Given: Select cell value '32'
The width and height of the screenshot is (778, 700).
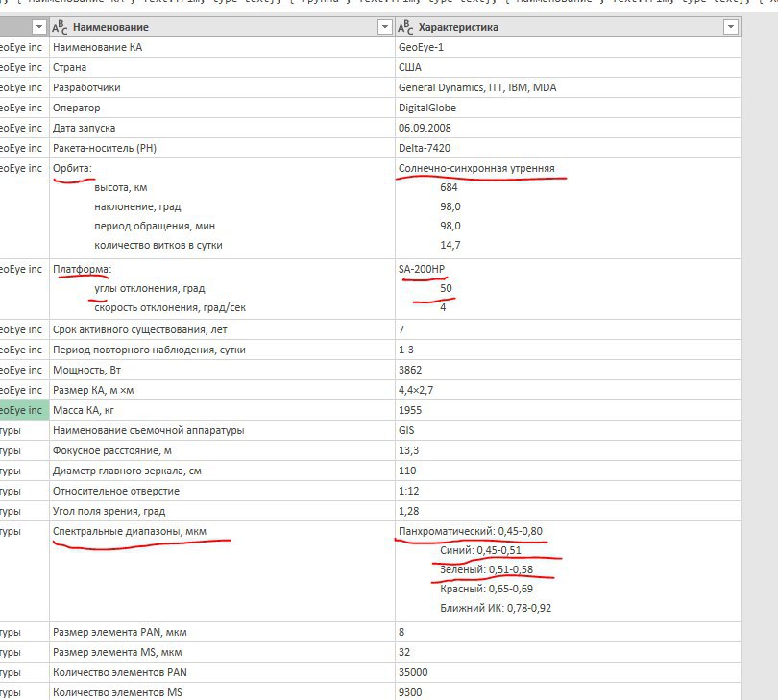Looking at the screenshot, I should click(568, 653).
